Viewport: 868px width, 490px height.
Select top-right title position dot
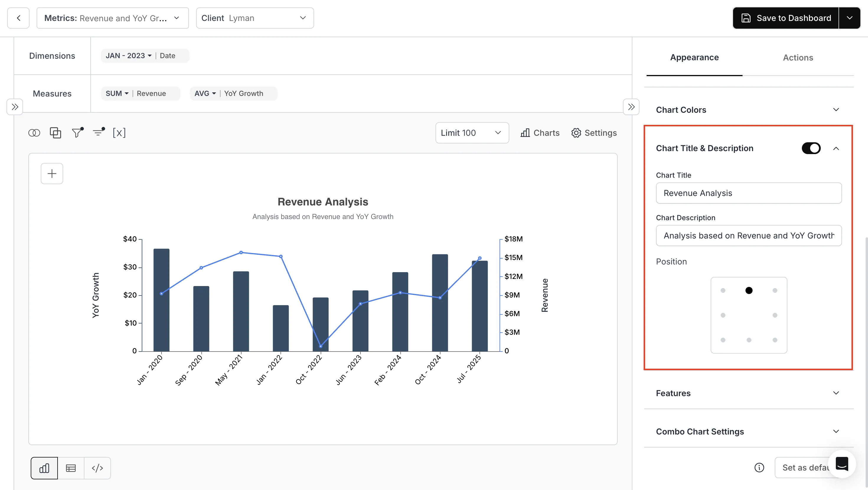coord(775,290)
